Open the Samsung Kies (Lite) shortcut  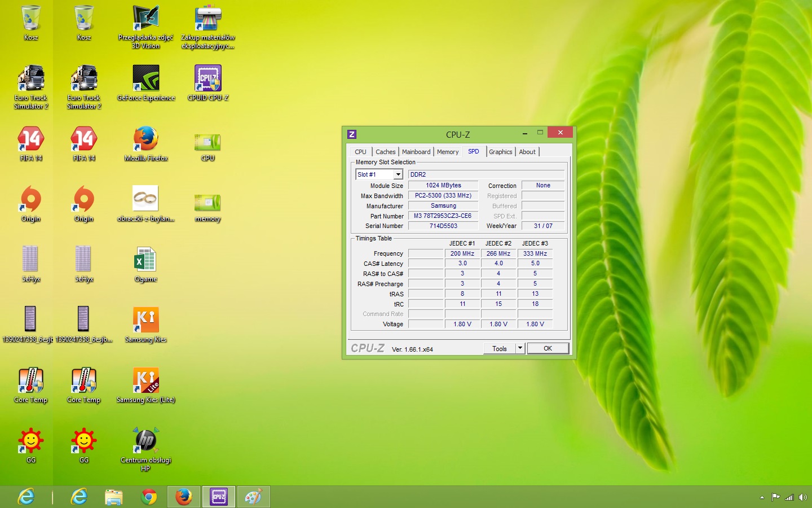coord(145,381)
